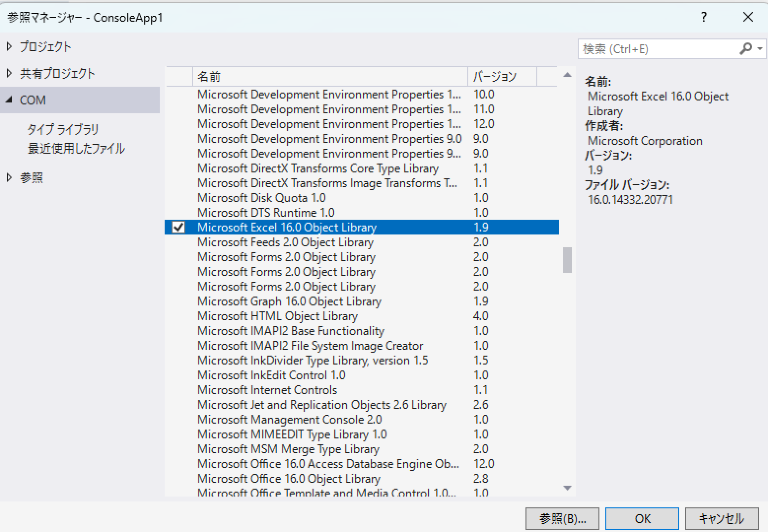Viewport: 768px width, 532px height.
Task: Select Microsoft DirectX Transforms Core Type Library
Action: click(x=362, y=168)
